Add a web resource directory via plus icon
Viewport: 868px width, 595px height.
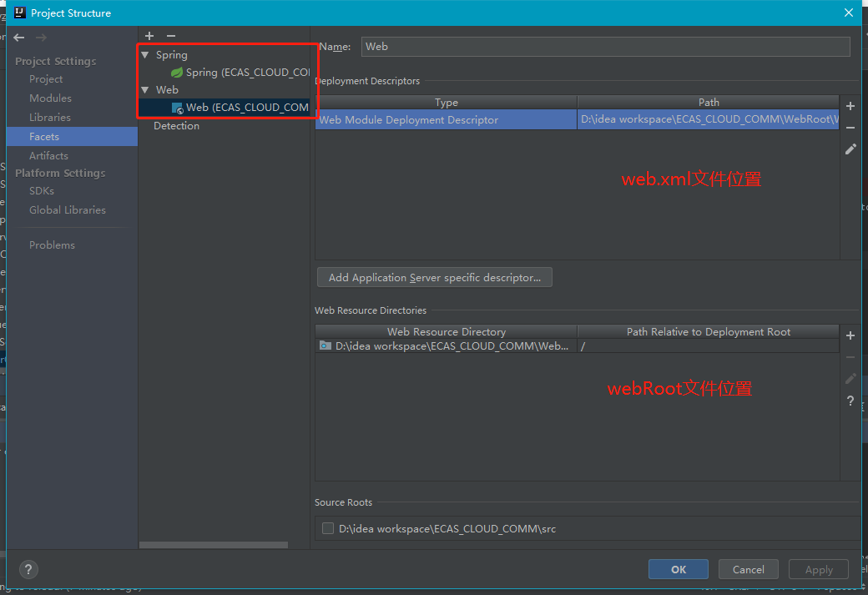(850, 335)
